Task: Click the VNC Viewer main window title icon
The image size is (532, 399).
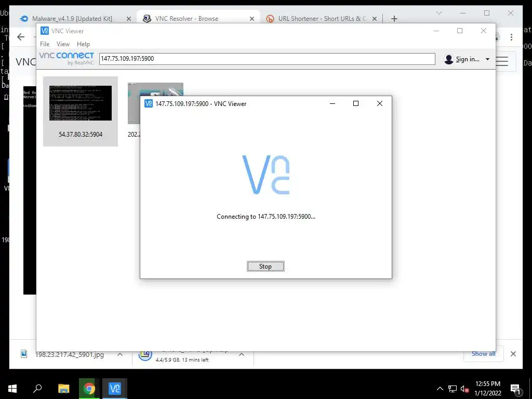Action: point(45,31)
